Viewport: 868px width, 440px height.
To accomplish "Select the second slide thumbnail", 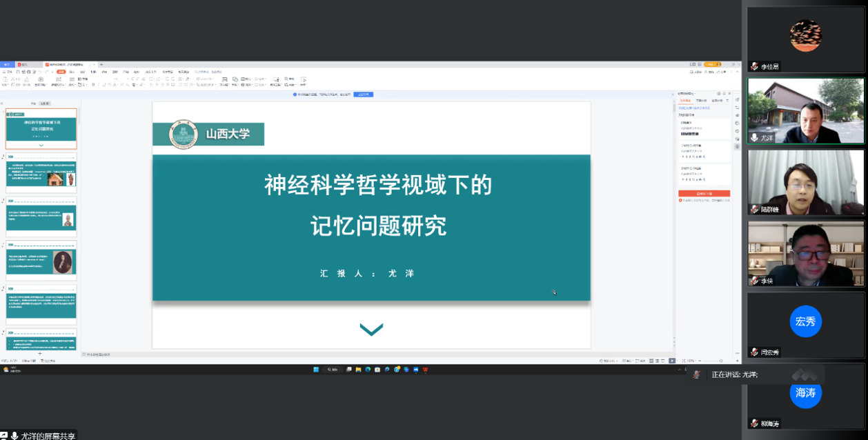I will click(x=41, y=172).
